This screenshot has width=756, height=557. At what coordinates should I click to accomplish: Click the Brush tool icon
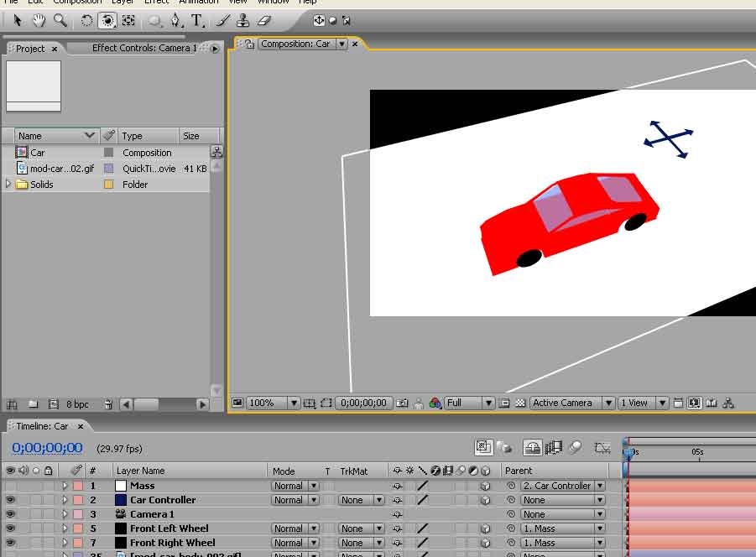click(222, 20)
